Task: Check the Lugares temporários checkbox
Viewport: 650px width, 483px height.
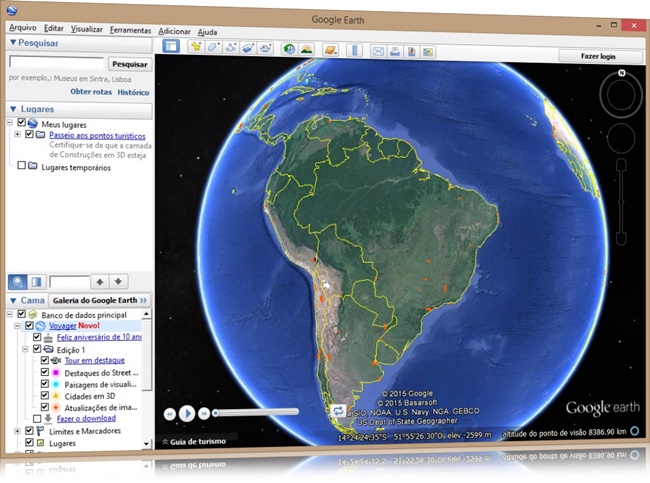Action: [x=22, y=165]
